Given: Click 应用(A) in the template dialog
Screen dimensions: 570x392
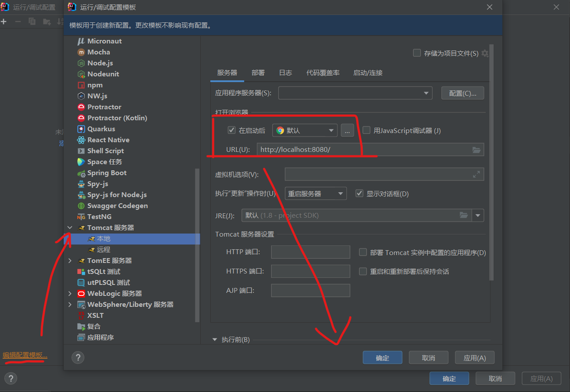Looking at the screenshot, I should (x=475, y=357).
